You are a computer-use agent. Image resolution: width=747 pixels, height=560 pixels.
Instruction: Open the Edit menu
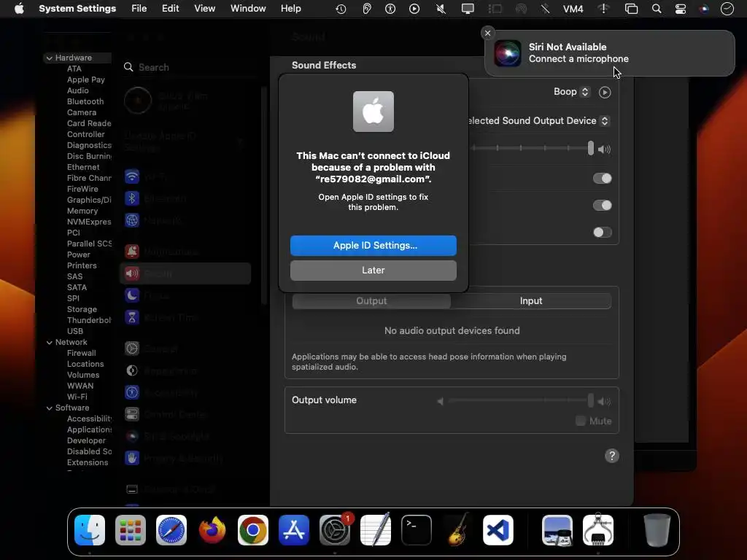170,9
